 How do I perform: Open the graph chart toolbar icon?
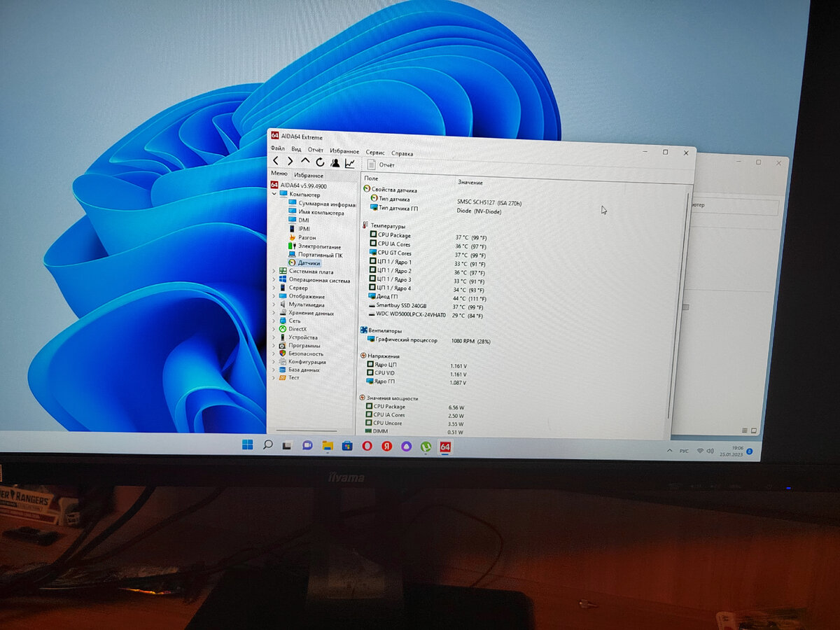(349, 163)
